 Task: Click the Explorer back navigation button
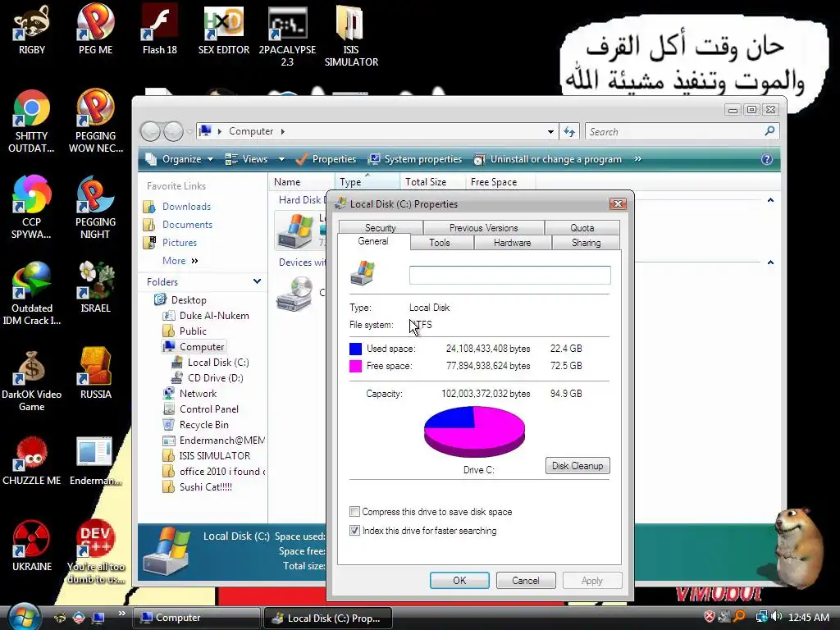(151, 131)
